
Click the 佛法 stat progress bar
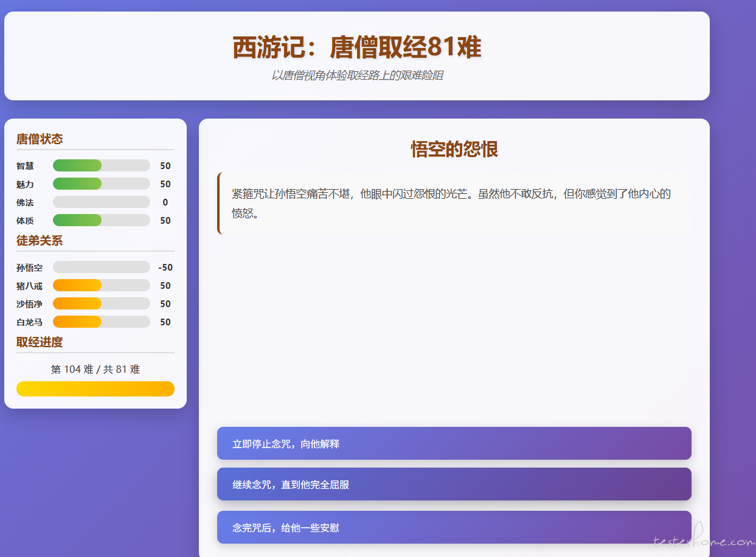(102, 202)
